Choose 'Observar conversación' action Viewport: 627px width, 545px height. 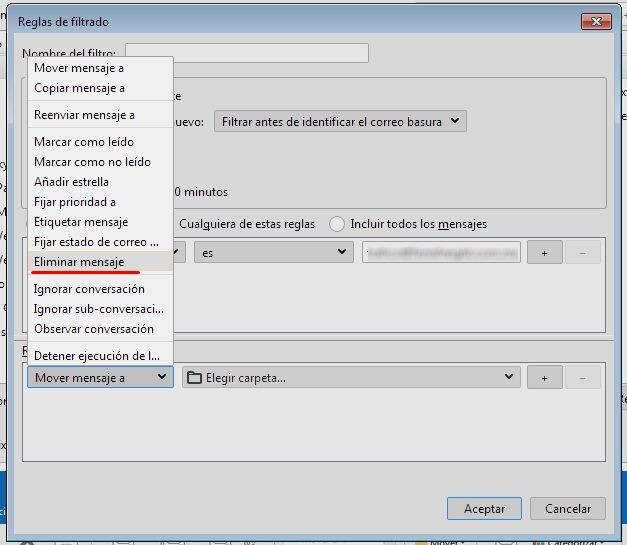(x=100, y=329)
